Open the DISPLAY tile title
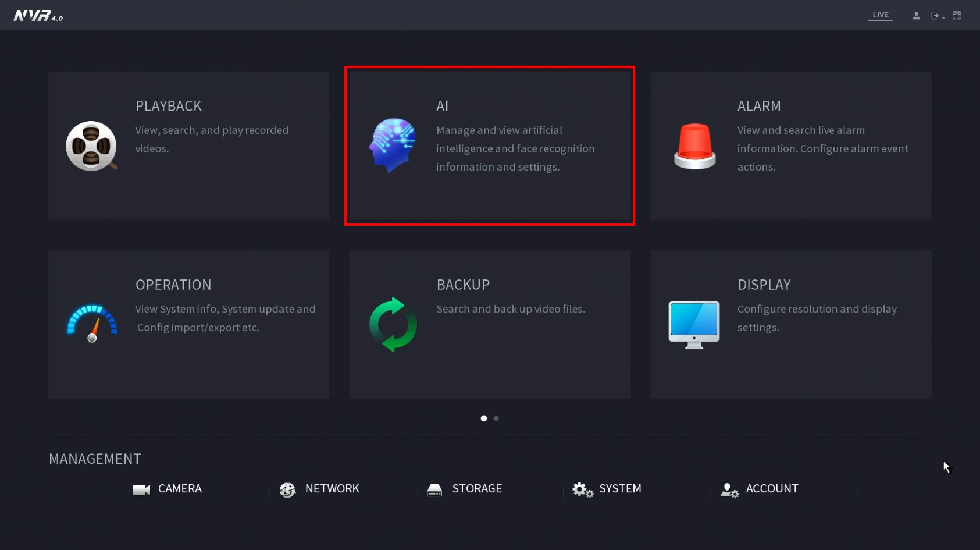The image size is (980, 550). coord(764,285)
